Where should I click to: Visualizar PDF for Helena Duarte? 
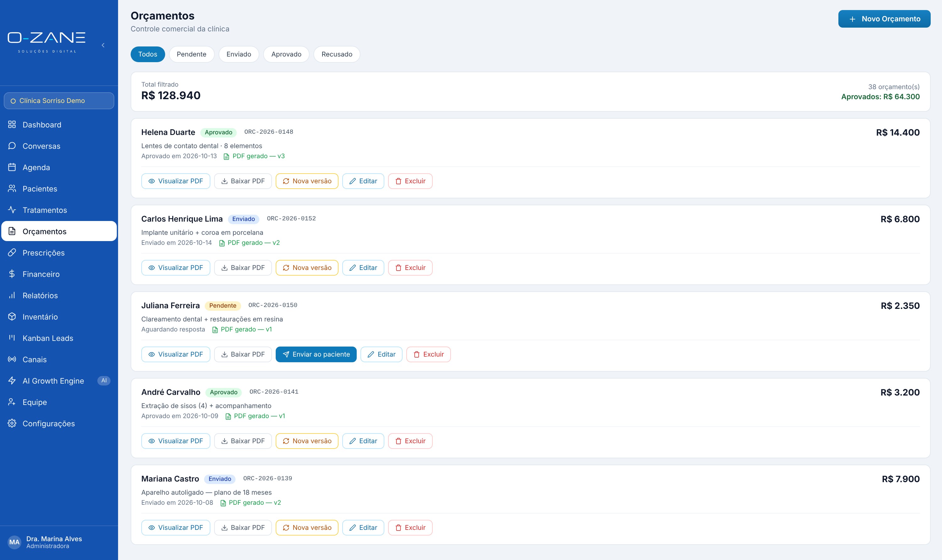point(176,181)
